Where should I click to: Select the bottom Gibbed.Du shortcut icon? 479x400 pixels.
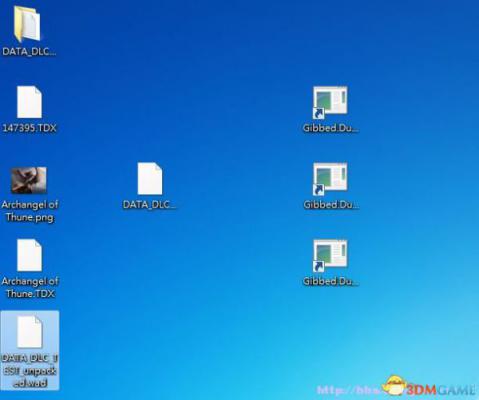(330, 255)
